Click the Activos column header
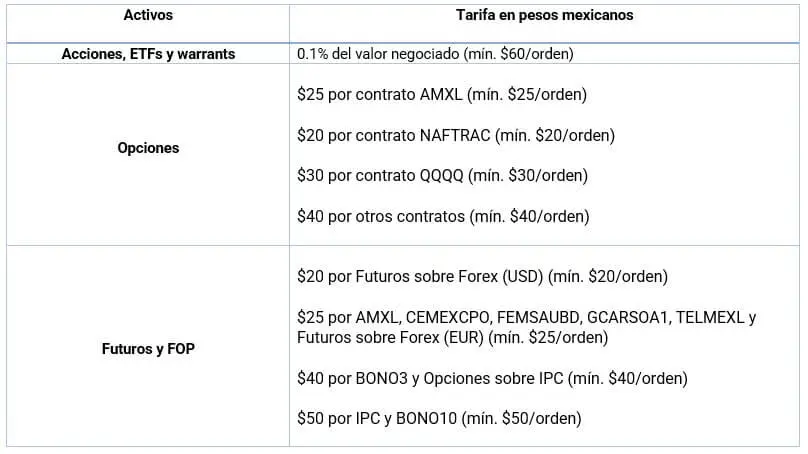Image resolution: width=808 pixels, height=454 pixels. (148, 15)
